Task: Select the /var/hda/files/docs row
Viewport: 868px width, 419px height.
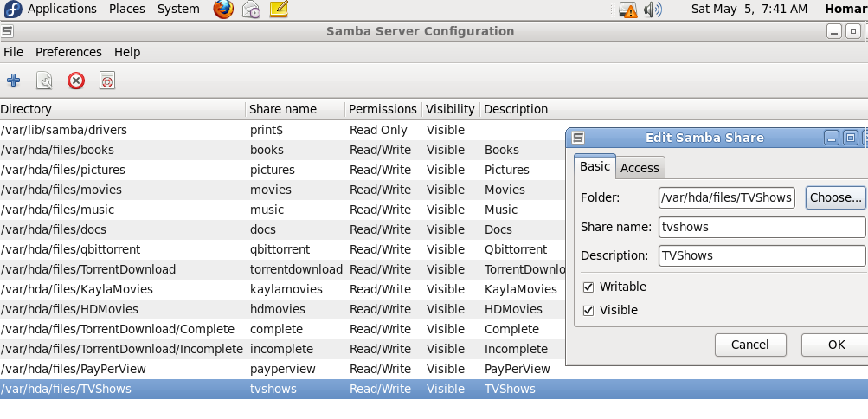Action: pyautogui.click(x=282, y=229)
